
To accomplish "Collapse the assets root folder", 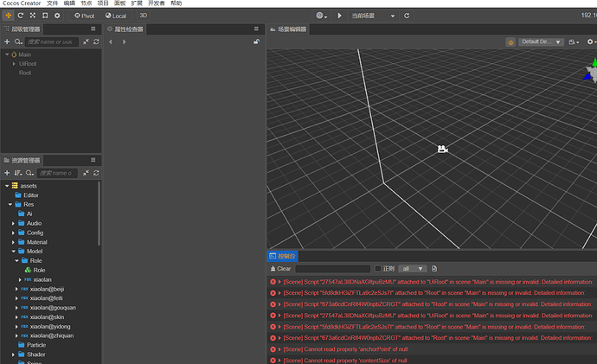I will tap(7, 186).
